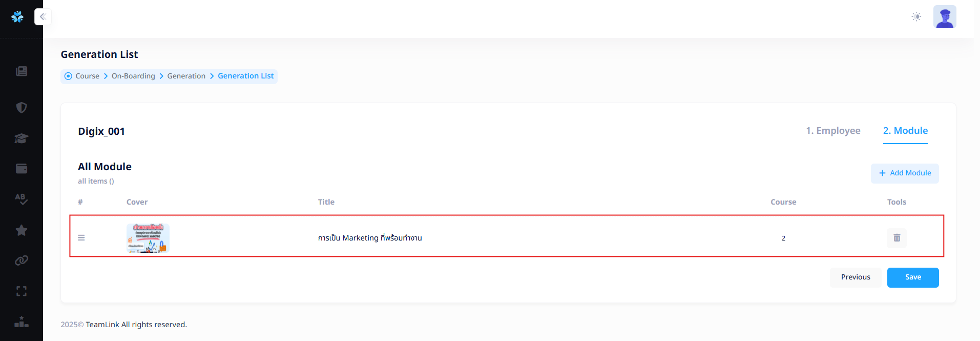This screenshot has width=980, height=341.
Task: Open the user profile avatar menu
Action: click(x=944, y=17)
